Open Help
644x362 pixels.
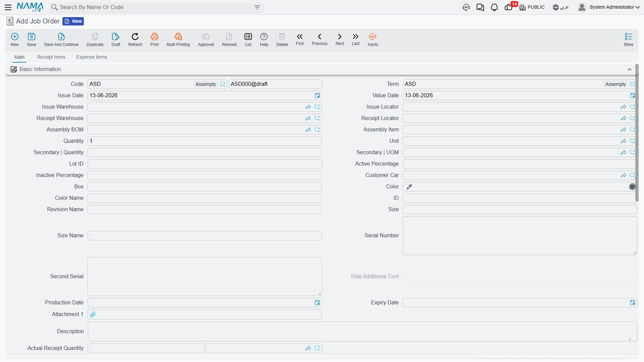pos(264,40)
